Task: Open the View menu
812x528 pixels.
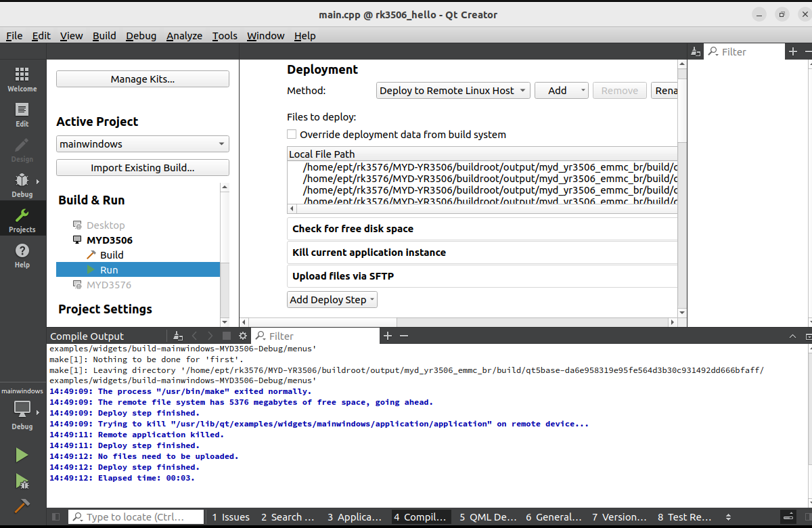Action: click(x=71, y=36)
